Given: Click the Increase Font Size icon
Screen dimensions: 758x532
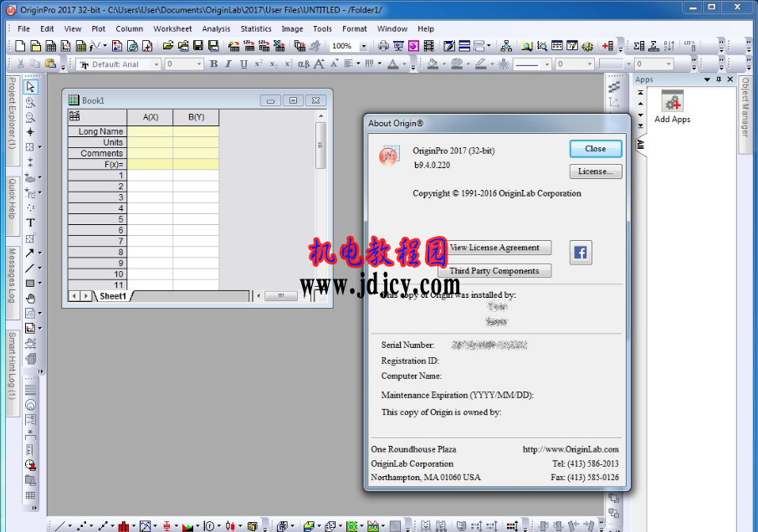Looking at the screenshot, I should point(319,64).
